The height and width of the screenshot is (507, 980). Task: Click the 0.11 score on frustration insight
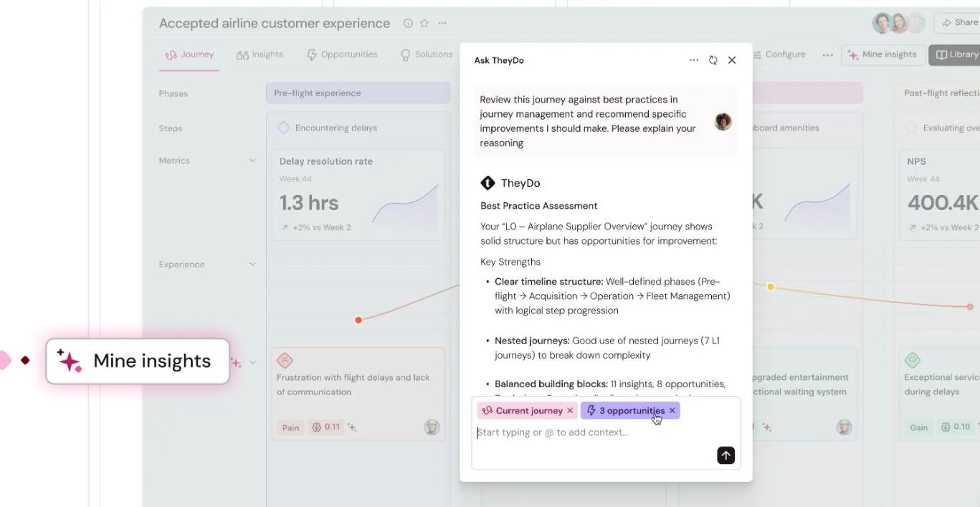coord(326,427)
